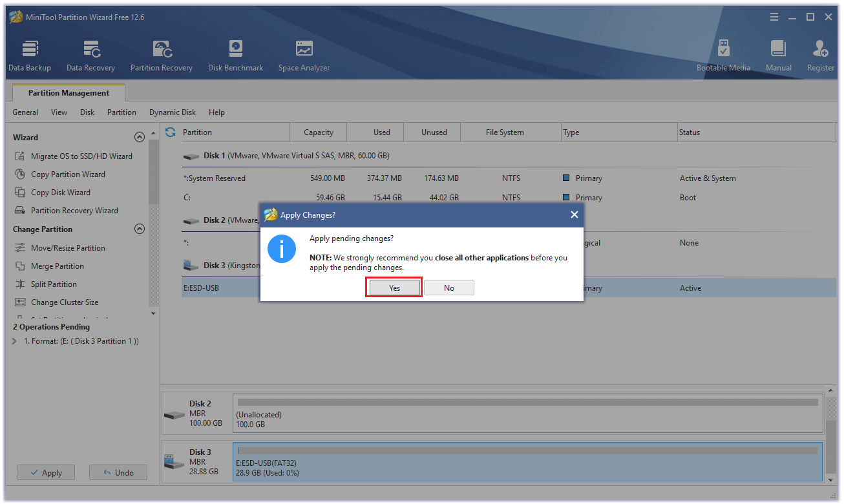The height and width of the screenshot is (504, 844).
Task: Click the Partition column header
Action: 235,132
